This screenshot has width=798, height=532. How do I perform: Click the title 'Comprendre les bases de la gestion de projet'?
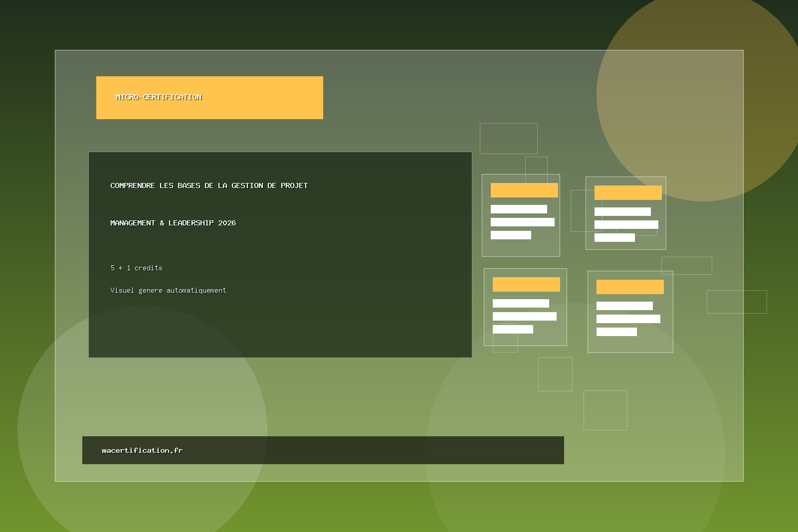(209, 185)
